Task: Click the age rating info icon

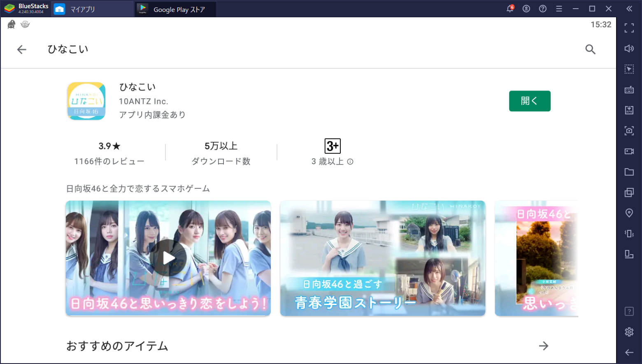Action: click(350, 162)
